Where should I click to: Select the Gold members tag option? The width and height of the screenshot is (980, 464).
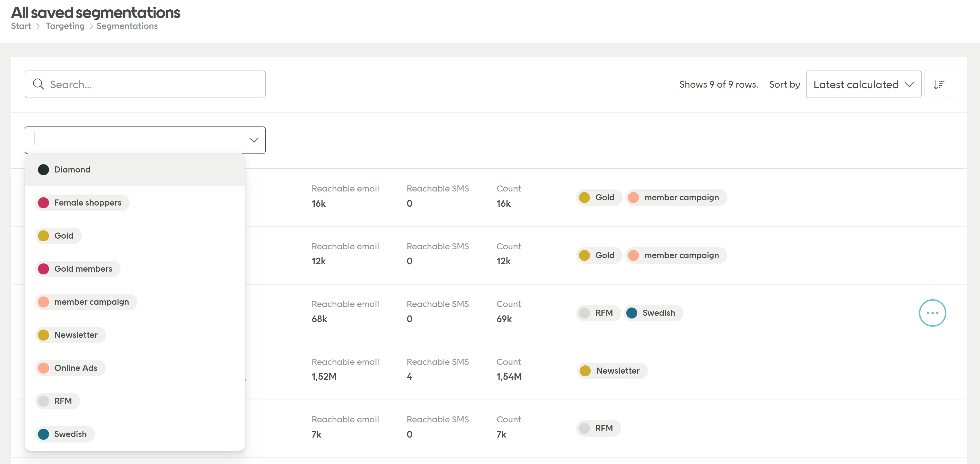point(83,268)
